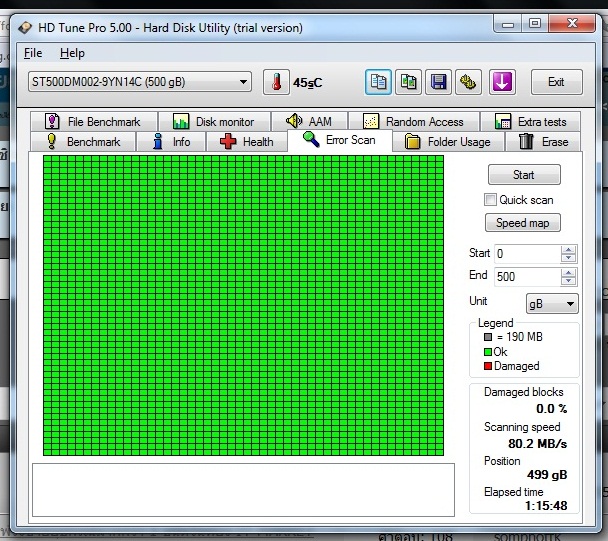Click the End value spinner arrows
The height and width of the screenshot is (541, 608).
(569, 276)
